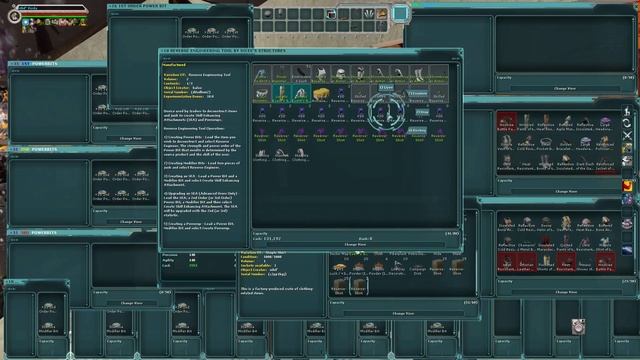Click the toolbar slot with the dark round item
Image resolution: width=640 pixels, height=360 pixels.
(267, 14)
